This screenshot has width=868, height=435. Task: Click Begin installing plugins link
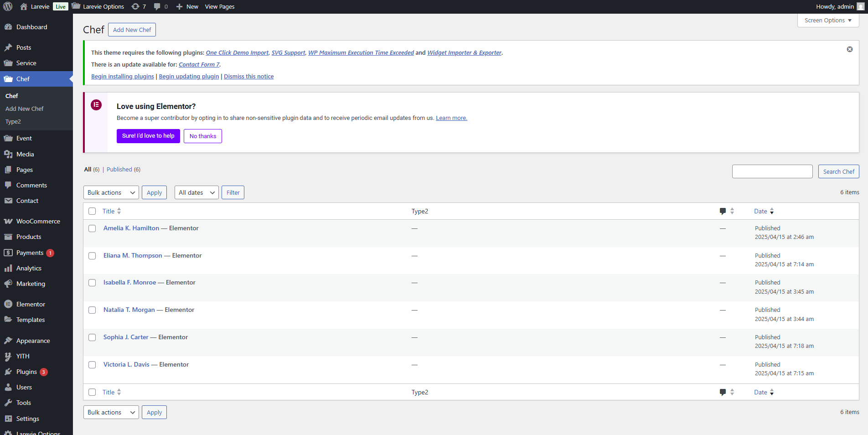123,76
